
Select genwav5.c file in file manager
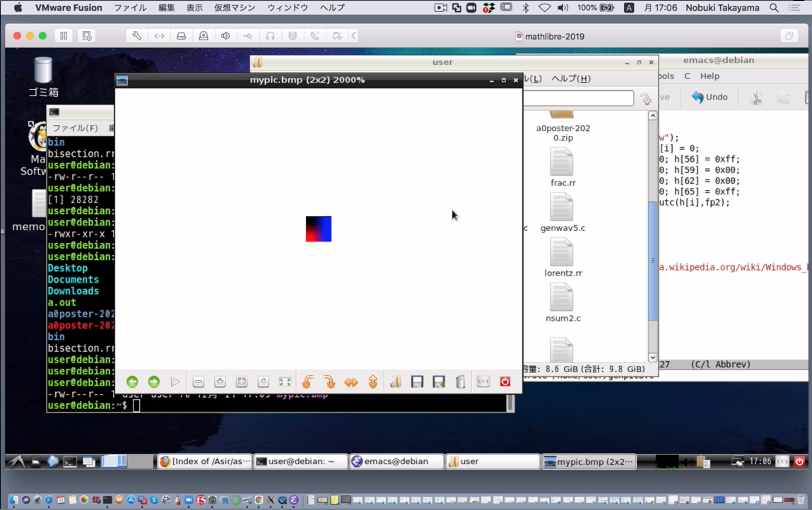pos(563,212)
